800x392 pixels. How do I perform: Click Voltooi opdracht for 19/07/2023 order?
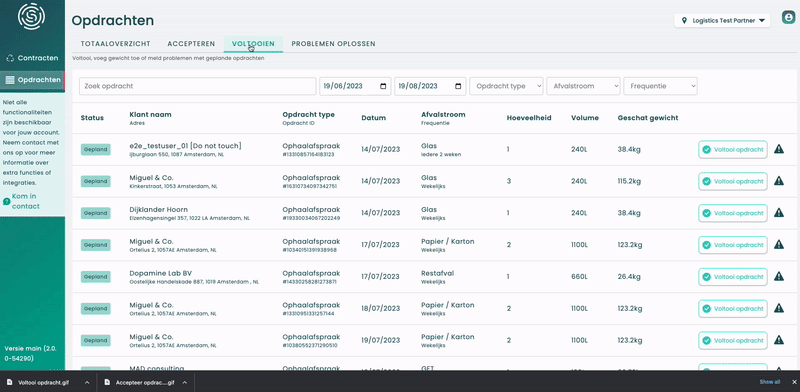click(733, 340)
